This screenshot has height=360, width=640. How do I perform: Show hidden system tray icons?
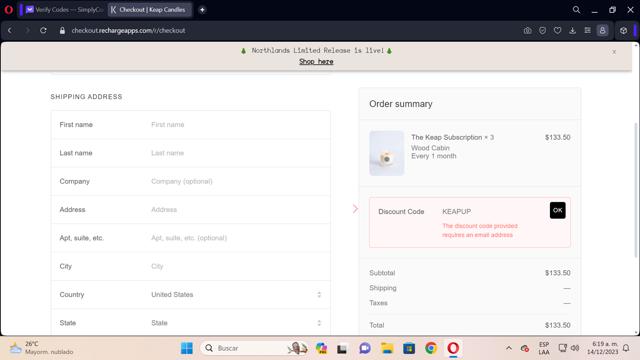(x=509, y=348)
